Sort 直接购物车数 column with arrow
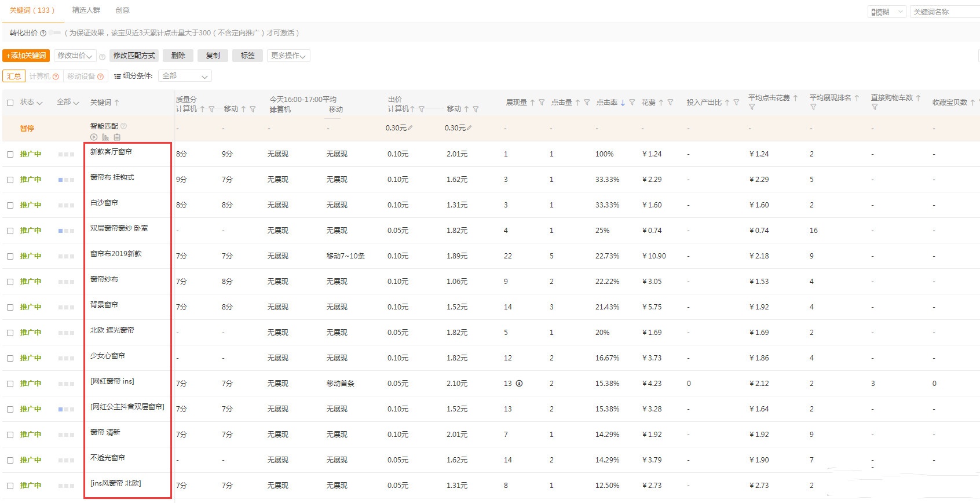 pos(918,98)
